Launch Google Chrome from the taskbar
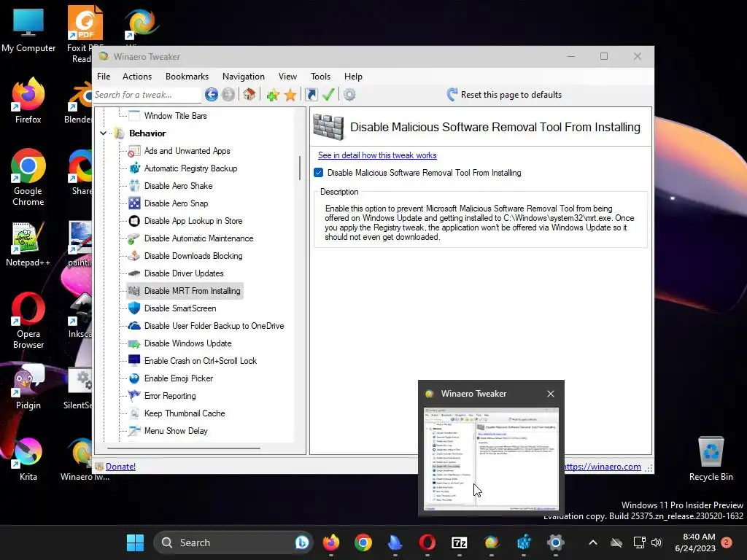The image size is (747, 560). click(363, 542)
